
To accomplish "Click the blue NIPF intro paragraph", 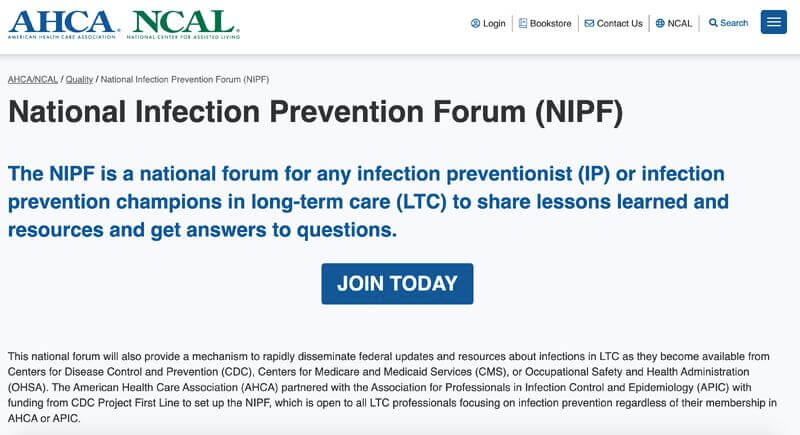I will [x=366, y=202].
